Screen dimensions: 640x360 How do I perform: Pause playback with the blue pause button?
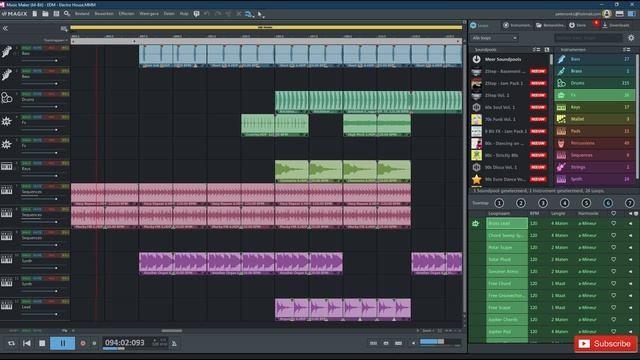[x=62, y=344]
